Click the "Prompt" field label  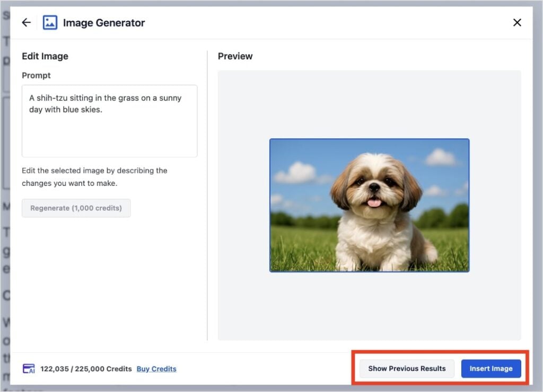click(36, 76)
